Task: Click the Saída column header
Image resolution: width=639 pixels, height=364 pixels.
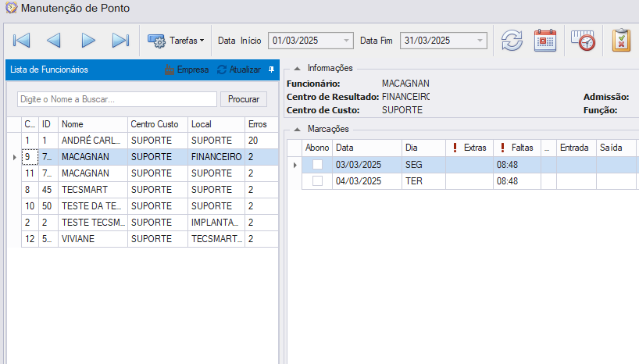Action: coord(616,148)
